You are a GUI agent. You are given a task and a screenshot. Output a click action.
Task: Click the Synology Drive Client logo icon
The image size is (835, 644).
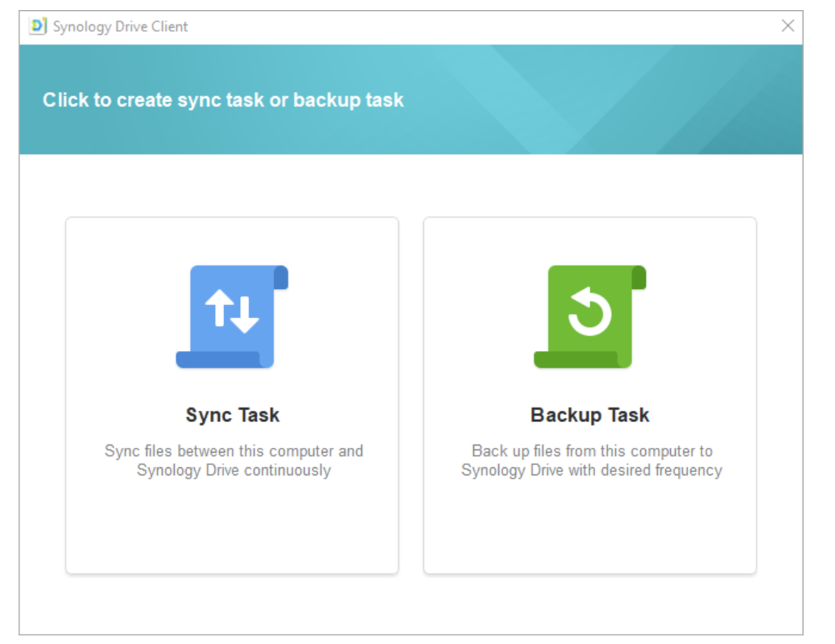click(38, 26)
